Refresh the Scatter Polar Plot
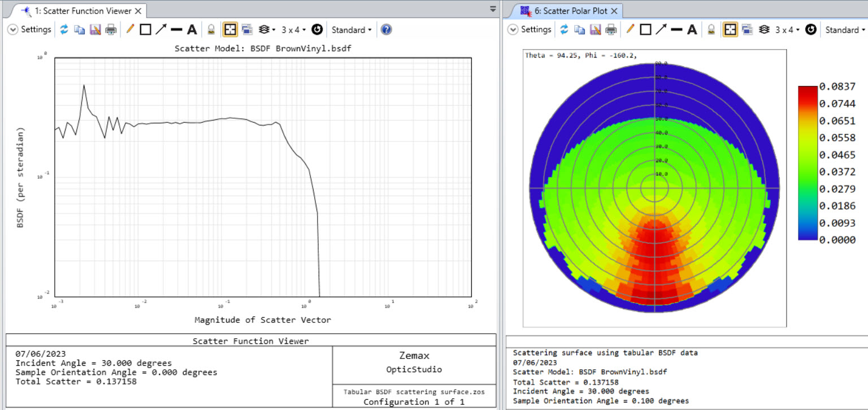 tap(564, 29)
